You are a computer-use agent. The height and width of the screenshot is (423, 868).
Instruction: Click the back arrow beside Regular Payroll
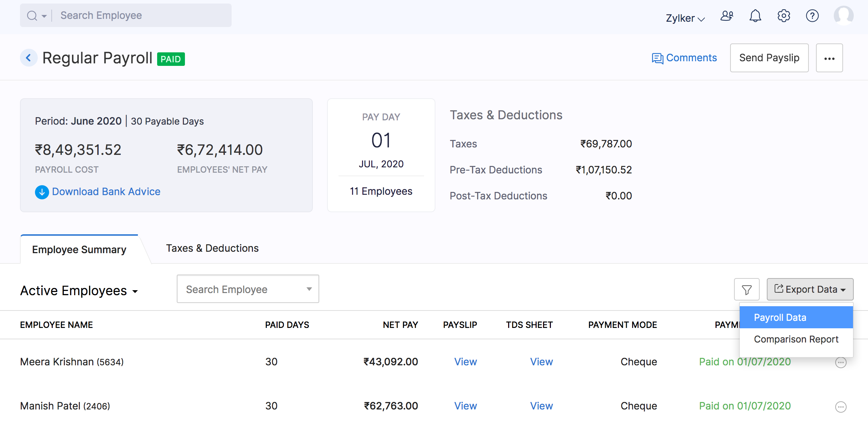click(x=29, y=58)
